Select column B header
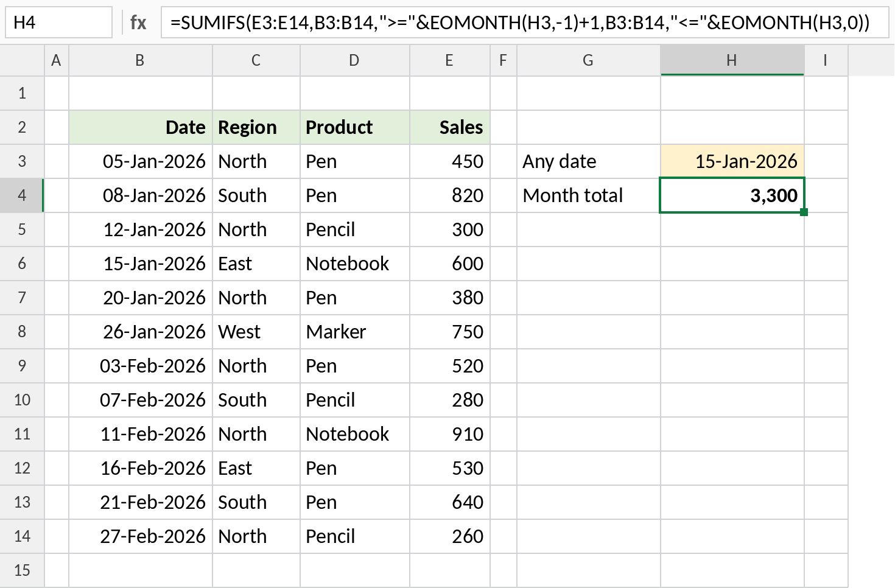Image resolution: width=895 pixels, height=588 pixels. coord(141,60)
